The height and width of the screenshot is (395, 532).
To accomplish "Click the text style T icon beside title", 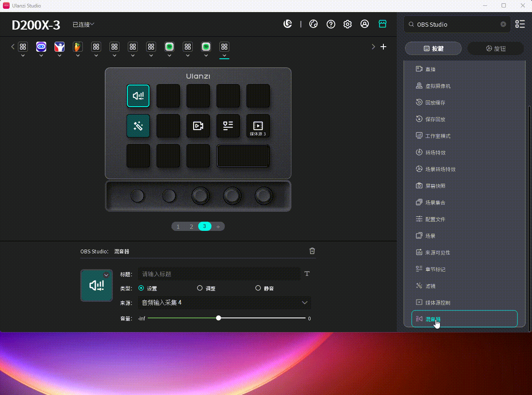I will [x=307, y=274].
